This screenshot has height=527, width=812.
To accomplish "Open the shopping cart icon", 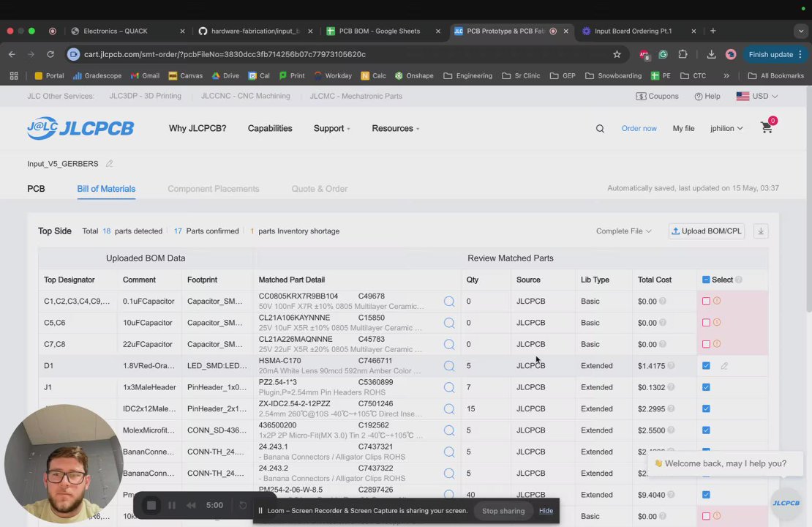I will pyautogui.click(x=767, y=128).
